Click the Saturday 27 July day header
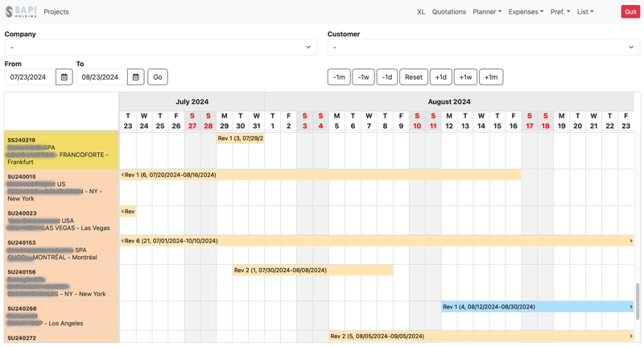Image resolution: width=644 pixels, height=347 pixels. (x=192, y=121)
